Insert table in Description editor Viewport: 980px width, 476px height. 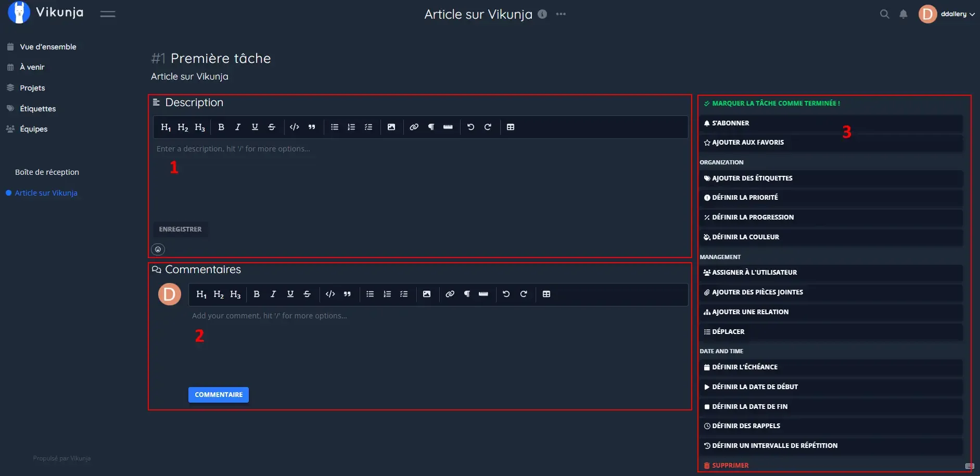coord(511,127)
